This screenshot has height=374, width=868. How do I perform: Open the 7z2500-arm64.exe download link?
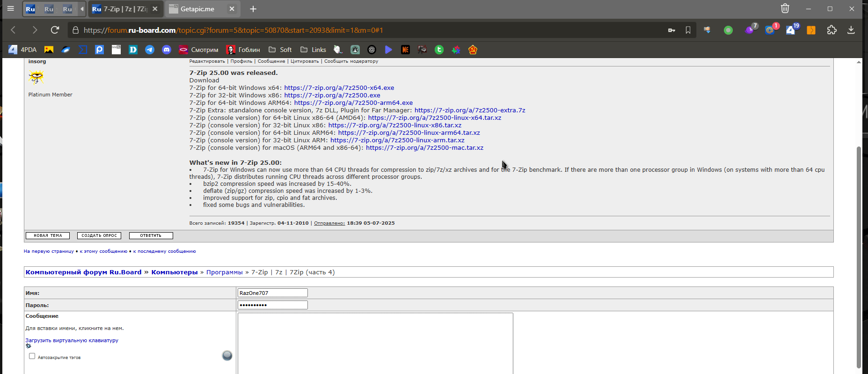pos(353,103)
